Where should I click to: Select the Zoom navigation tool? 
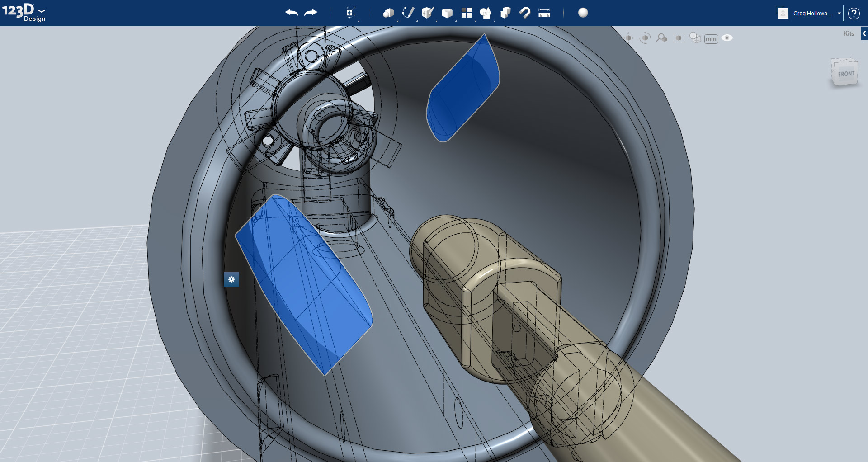point(662,38)
